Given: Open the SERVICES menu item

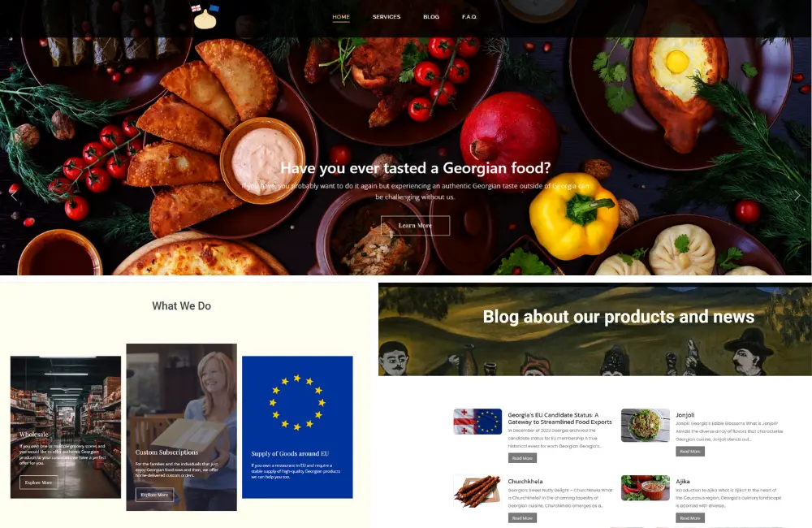Looking at the screenshot, I should 387,16.
